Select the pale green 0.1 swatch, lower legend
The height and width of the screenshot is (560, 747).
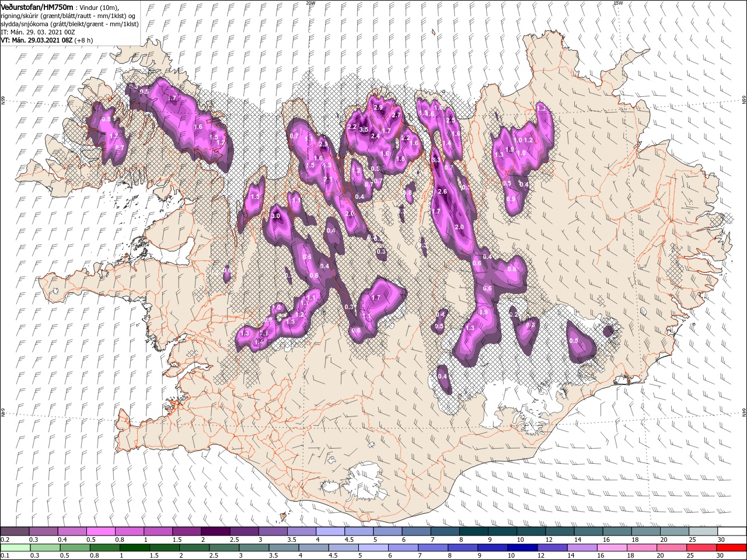pyautogui.click(x=15, y=548)
